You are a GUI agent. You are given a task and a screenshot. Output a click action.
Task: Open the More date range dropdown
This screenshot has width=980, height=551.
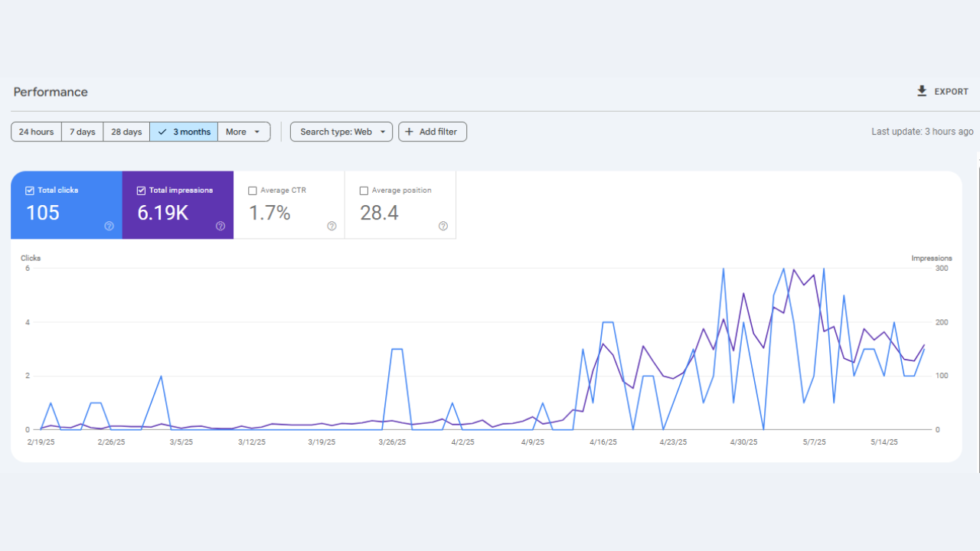(243, 132)
